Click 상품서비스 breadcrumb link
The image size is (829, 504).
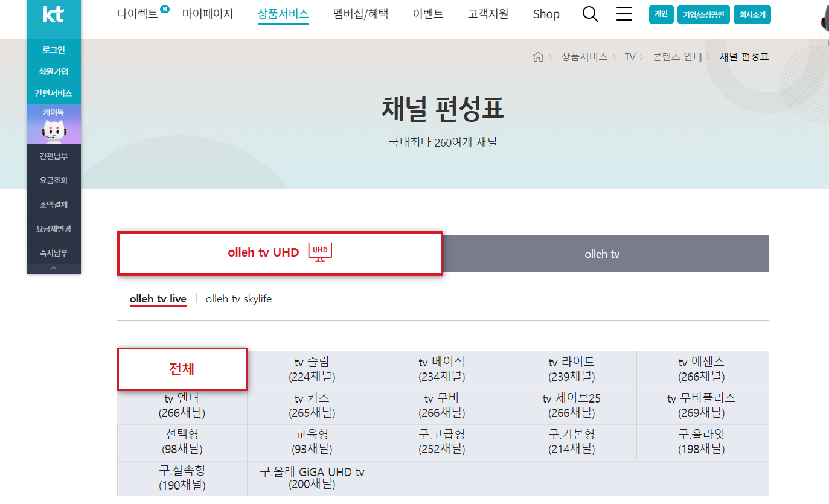(584, 57)
